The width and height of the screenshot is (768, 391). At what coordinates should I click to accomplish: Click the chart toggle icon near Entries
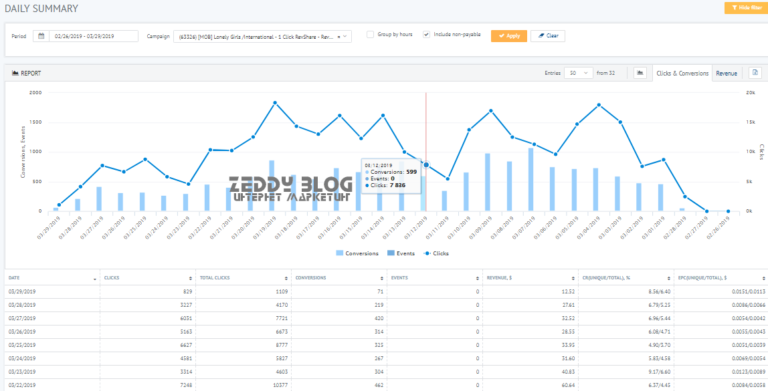(x=640, y=73)
